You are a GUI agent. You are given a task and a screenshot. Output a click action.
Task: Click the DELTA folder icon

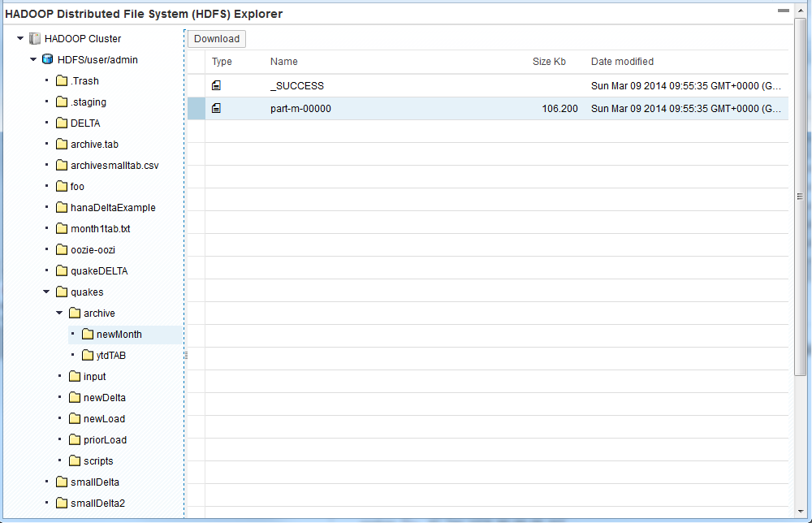point(62,123)
